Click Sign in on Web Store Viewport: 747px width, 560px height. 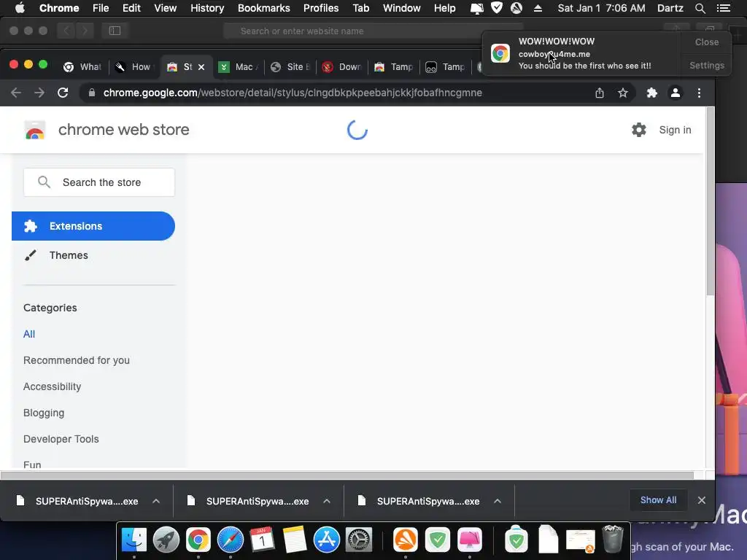pos(675,130)
